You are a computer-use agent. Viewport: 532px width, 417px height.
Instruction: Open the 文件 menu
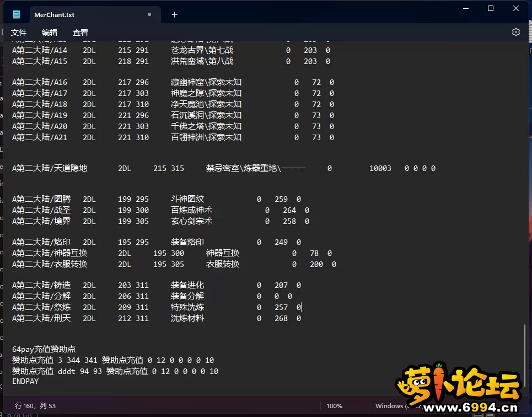coord(19,33)
